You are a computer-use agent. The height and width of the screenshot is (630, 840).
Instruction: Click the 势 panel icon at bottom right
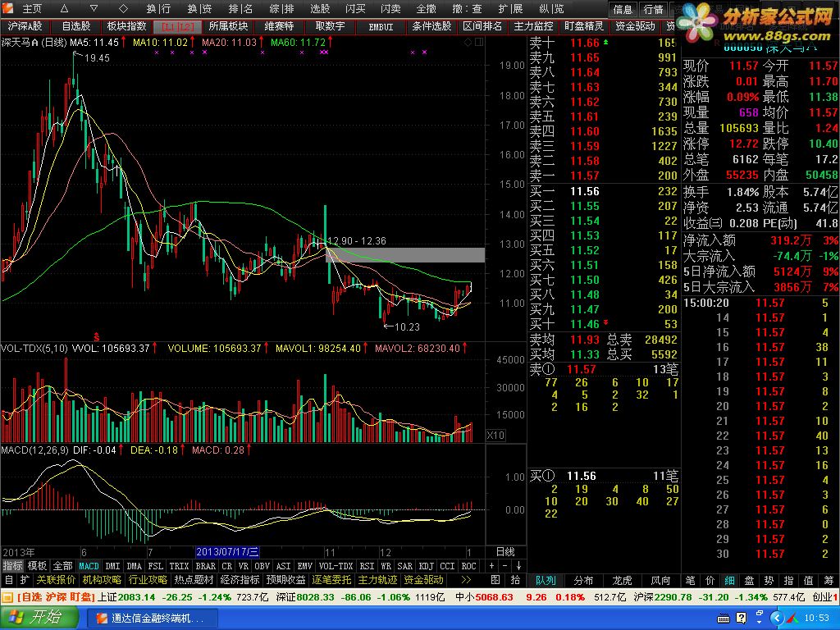769,580
